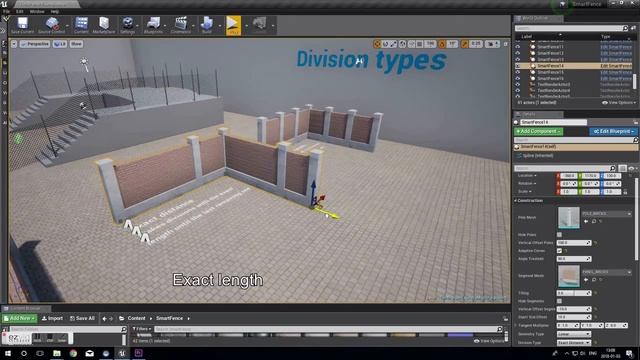640x360 pixels.
Task: Select the translate gizmo mode in viewport
Action: point(377,44)
